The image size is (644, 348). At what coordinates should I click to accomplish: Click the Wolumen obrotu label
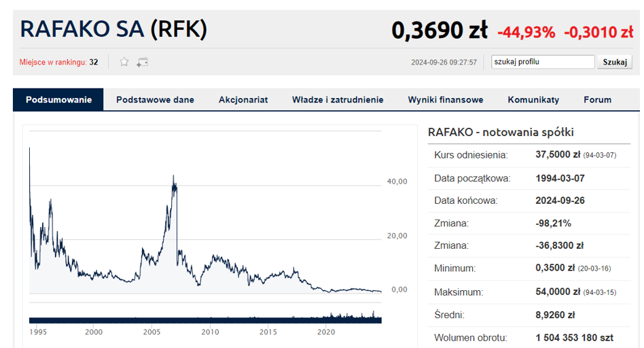click(x=471, y=338)
